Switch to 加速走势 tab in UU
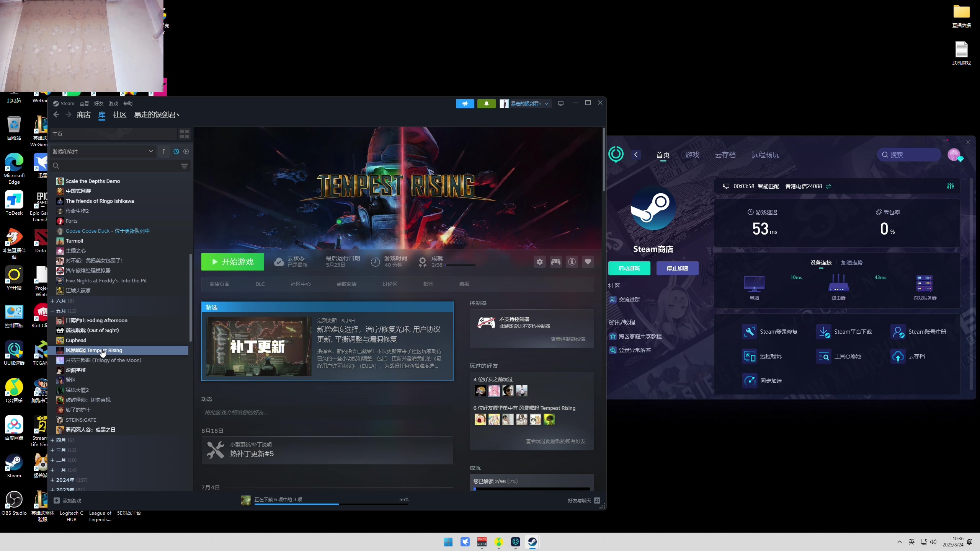Viewport: 980px width, 551px height. [x=852, y=262]
